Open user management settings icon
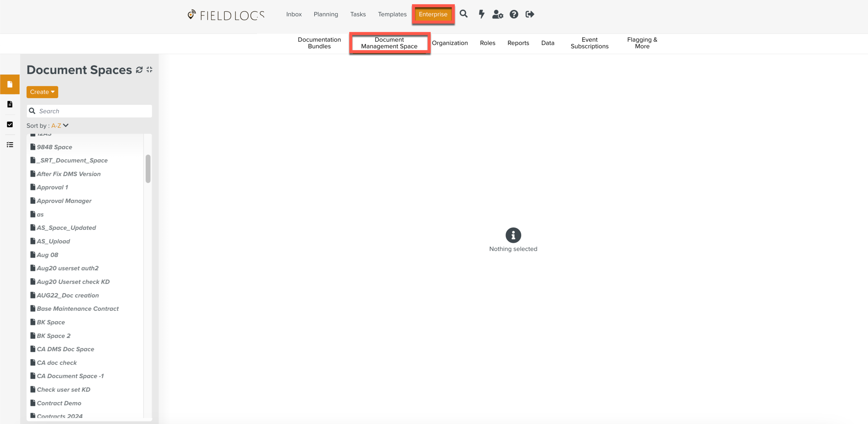This screenshot has height=424, width=868. tap(498, 15)
